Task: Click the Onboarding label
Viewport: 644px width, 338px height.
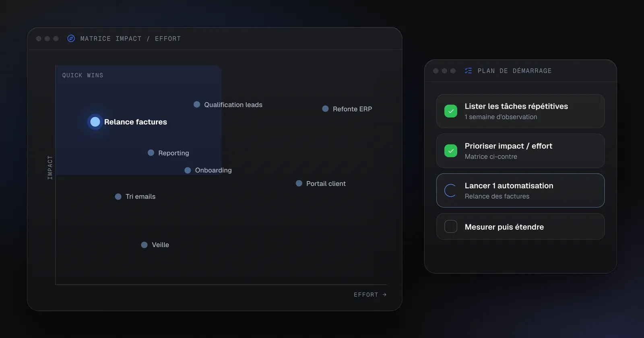Action: pos(213,170)
